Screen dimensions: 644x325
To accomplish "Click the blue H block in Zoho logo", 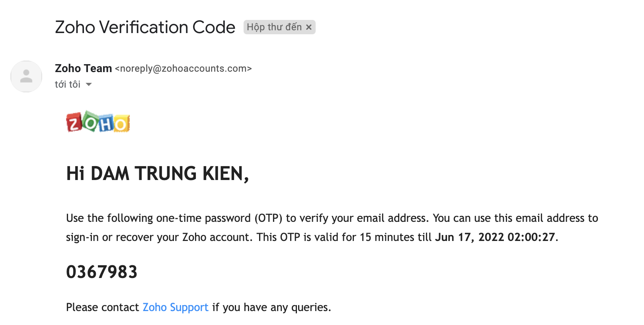I will [x=106, y=123].
